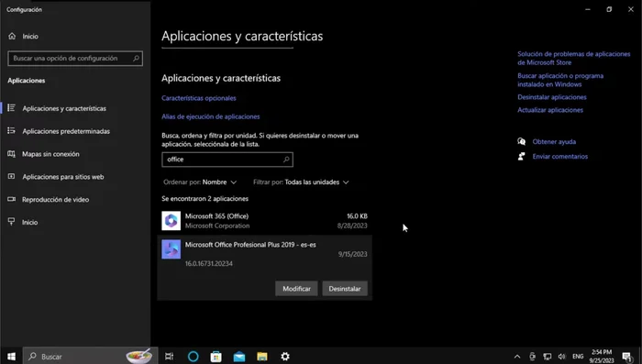Screen dimensions: 642x364
Task: Click the network icon in system tray
Action: click(x=547, y=357)
